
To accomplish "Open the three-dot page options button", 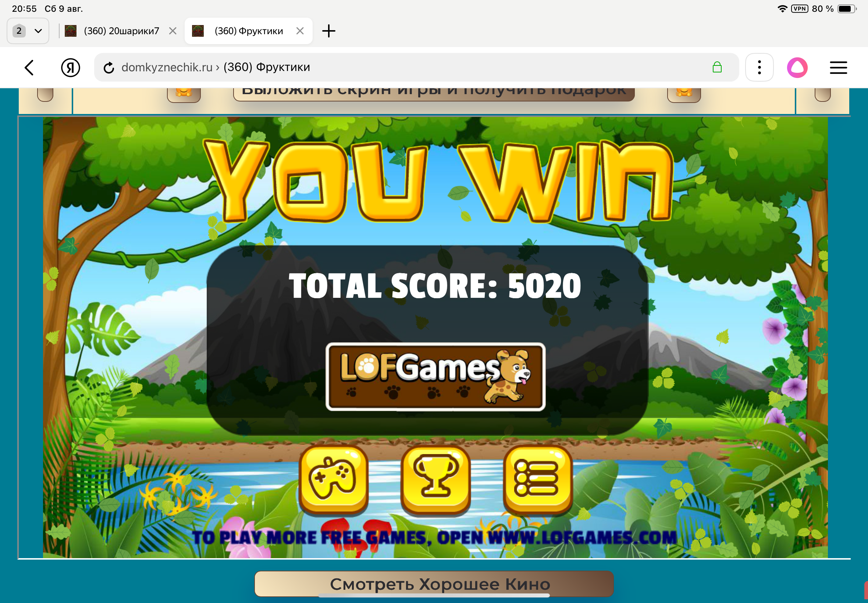I will click(759, 67).
